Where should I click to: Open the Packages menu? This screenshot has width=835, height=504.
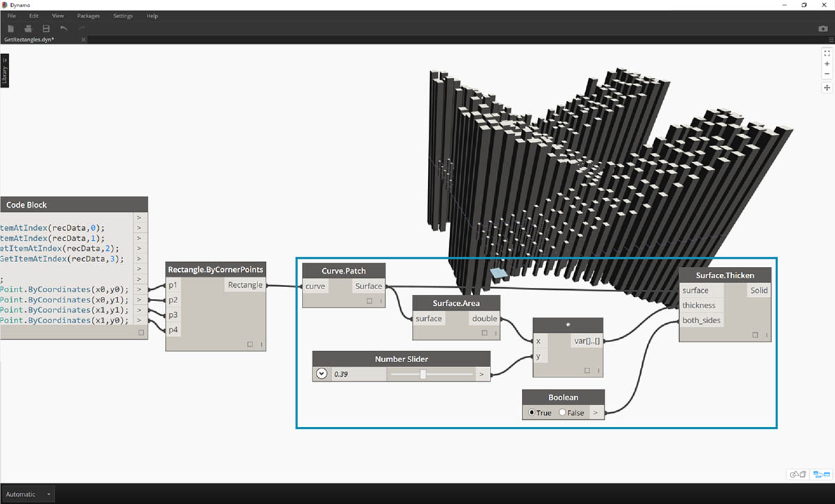[88, 15]
